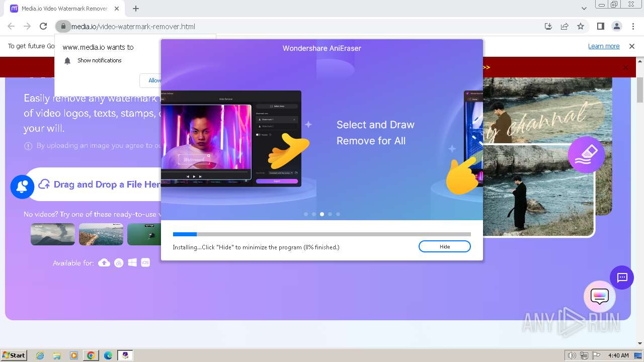Click the site lock icon in address bar
Image resolution: width=644 pixels, height=362 pixels.
tap(63, 26)
